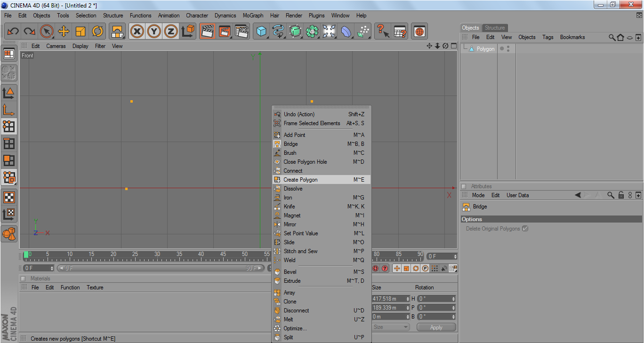Toggle the Attributes panel header checkbox
The width and height of the screenshot is (644, 343).
click(x=464, y=186)
